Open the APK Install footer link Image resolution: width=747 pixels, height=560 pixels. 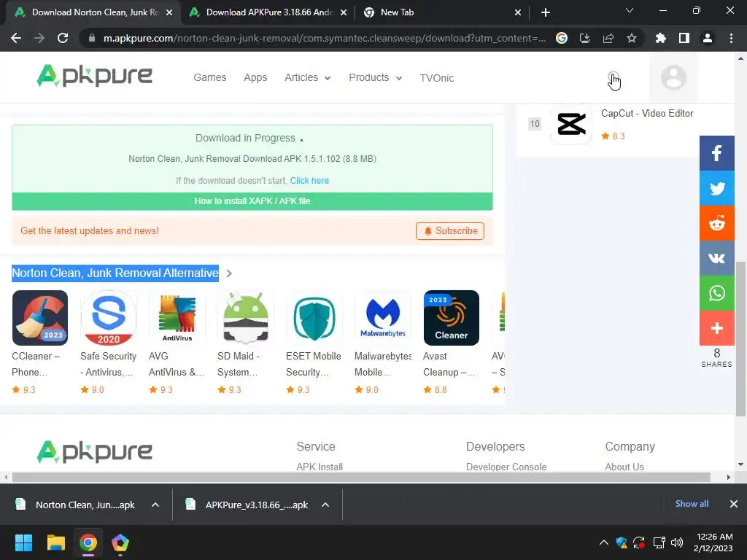tap(320, 467)
